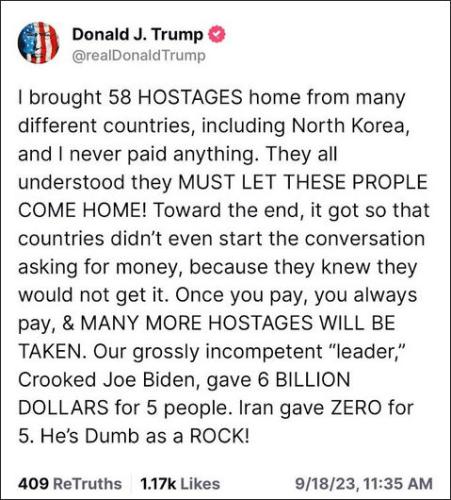View the ReTruths label list
The image size is (451, 500).
87,483
